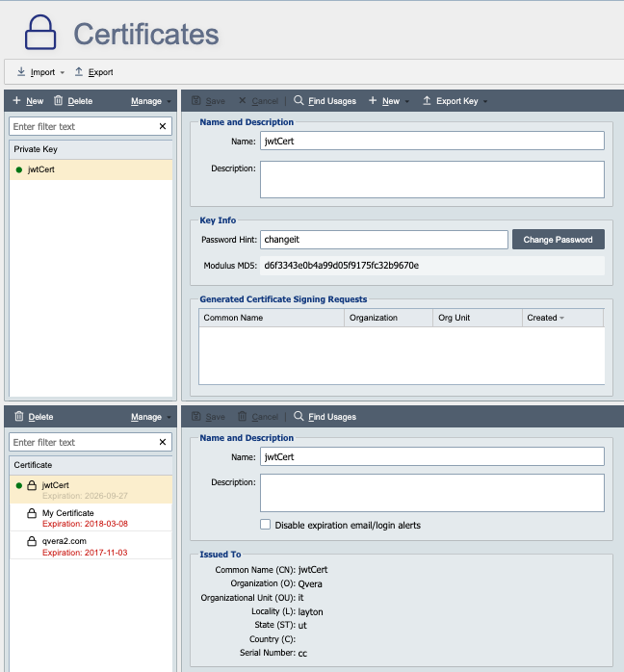
Task: Open the Manage menu above Private Key list
Action: [151, 101]
